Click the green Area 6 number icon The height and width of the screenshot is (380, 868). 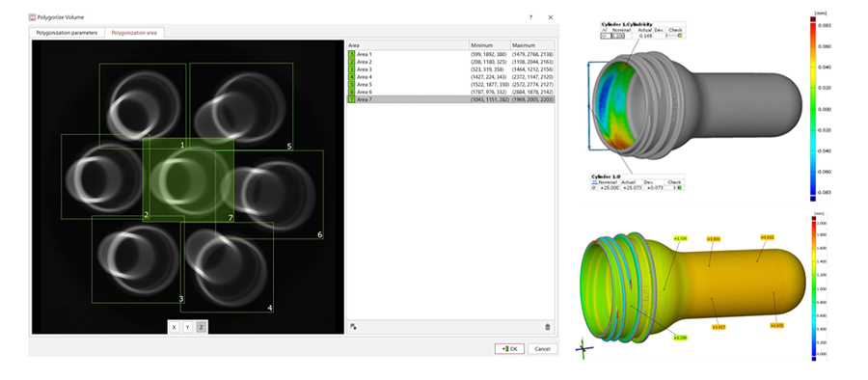coord(351,92)
